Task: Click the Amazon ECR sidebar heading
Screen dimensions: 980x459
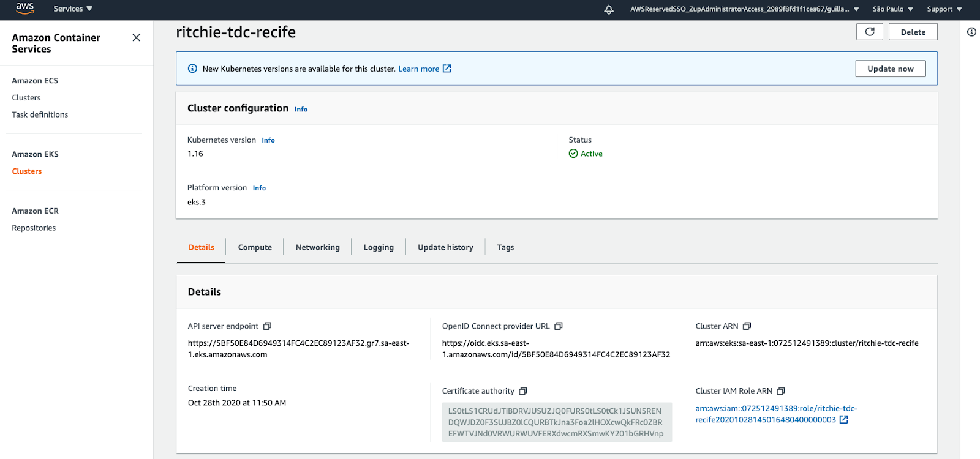Action: (35, 211)
